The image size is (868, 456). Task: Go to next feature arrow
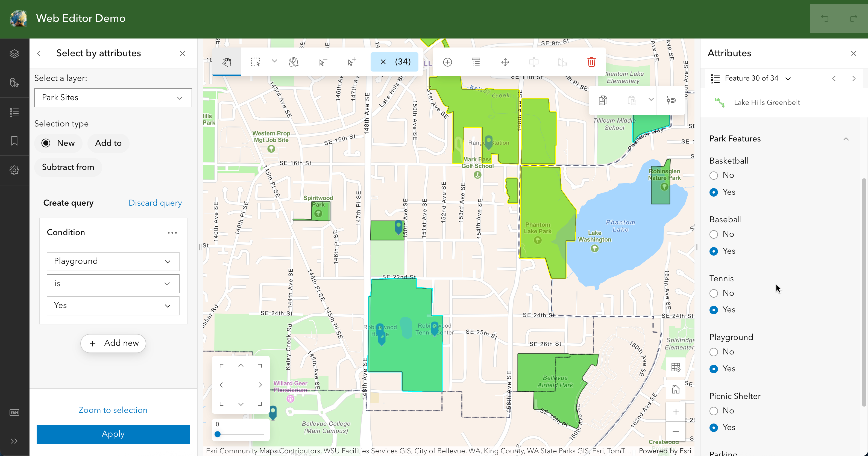click(x=854, y=78)
